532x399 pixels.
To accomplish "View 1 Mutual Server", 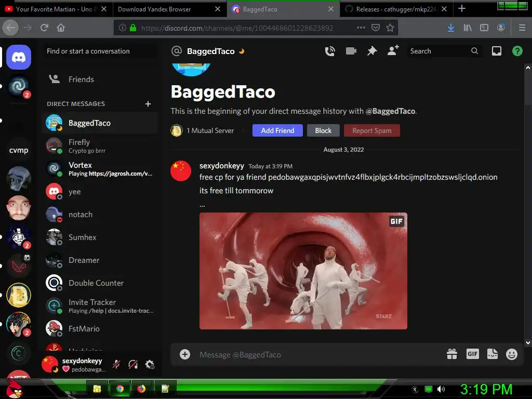I will (203, 130).
